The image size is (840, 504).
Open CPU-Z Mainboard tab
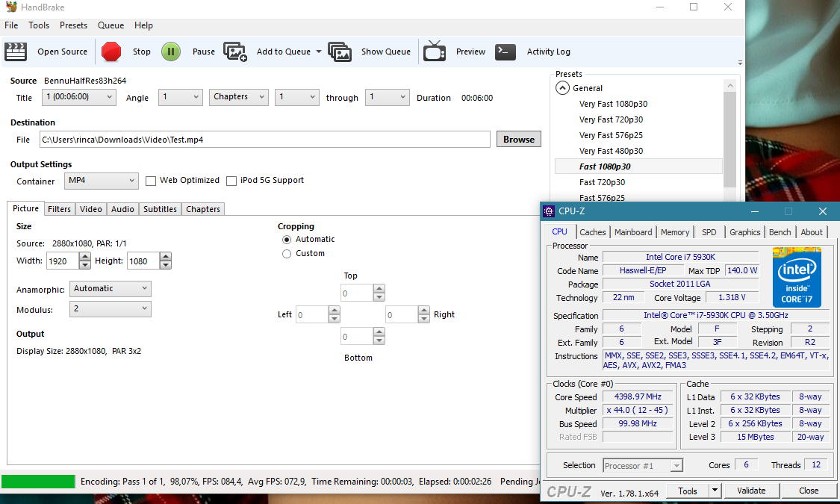633,232
